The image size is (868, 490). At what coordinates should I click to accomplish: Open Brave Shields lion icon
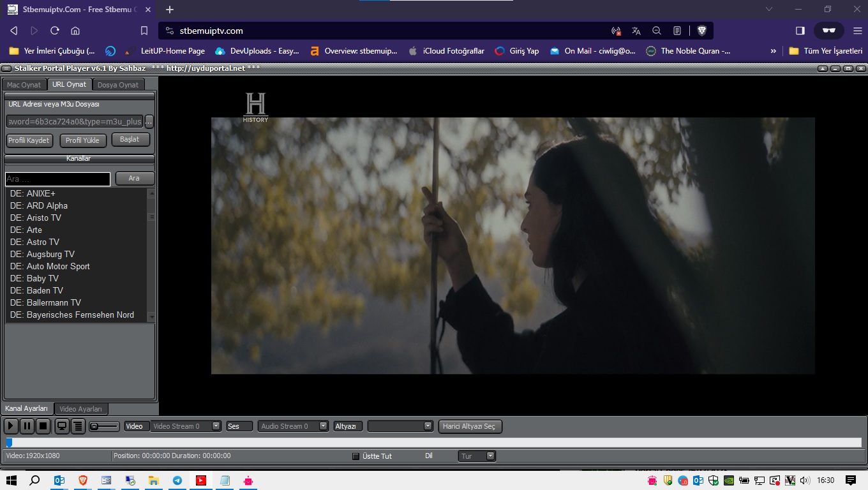(701, 31)
